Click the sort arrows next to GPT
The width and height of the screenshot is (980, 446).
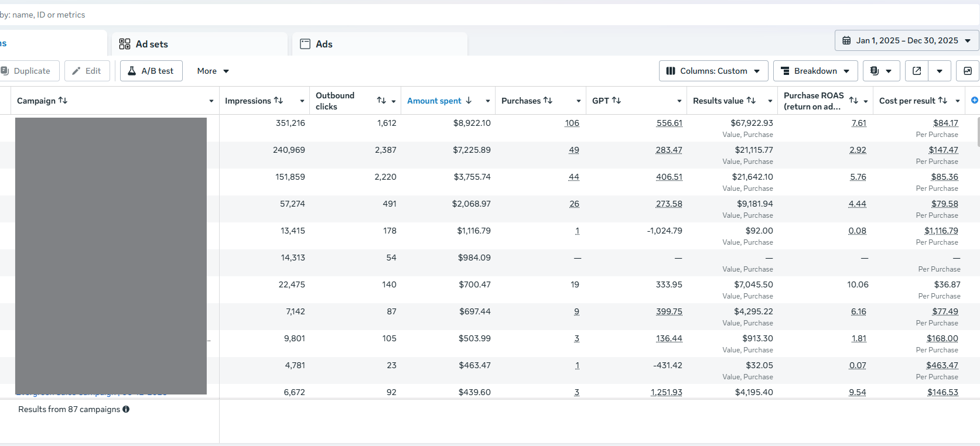[x=616, y=101]
